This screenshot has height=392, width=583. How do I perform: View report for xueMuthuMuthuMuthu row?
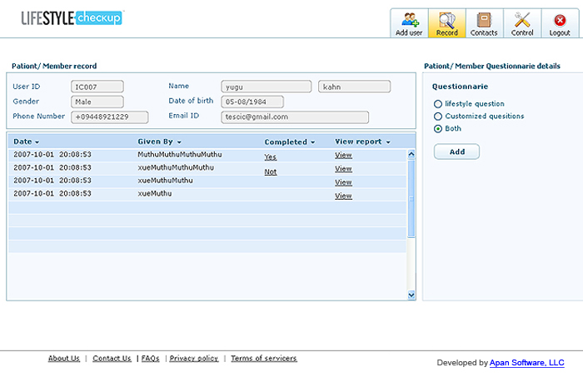click(x=343, y=169)
